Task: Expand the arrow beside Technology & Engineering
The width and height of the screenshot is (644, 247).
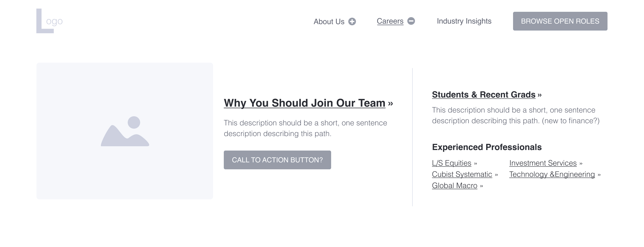Action: [599, 174]
